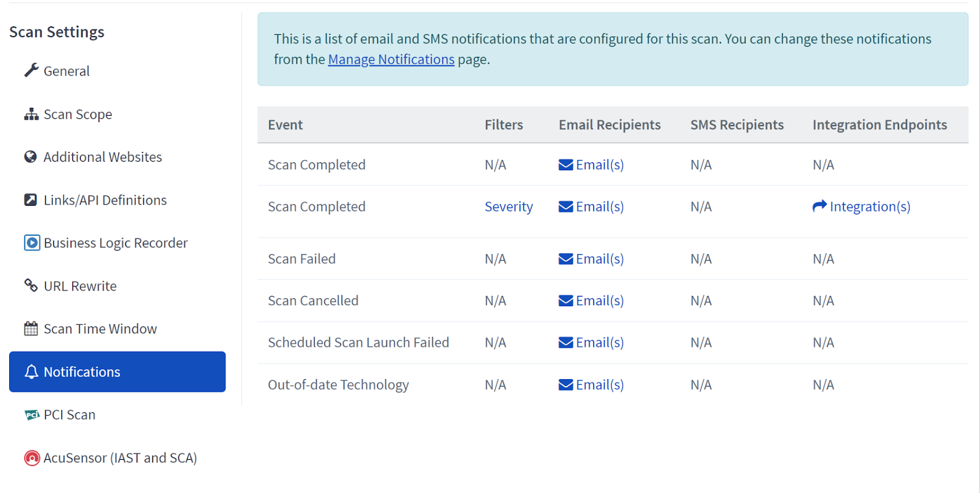Open Email(s) link in Severity Scan Completed row

pos(600,207)
